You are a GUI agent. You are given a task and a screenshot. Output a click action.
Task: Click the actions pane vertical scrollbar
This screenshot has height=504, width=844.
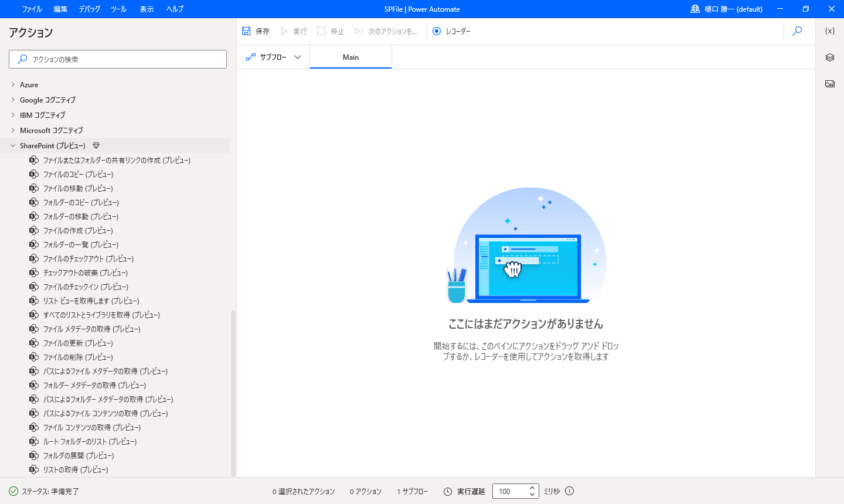click(233, 393)
